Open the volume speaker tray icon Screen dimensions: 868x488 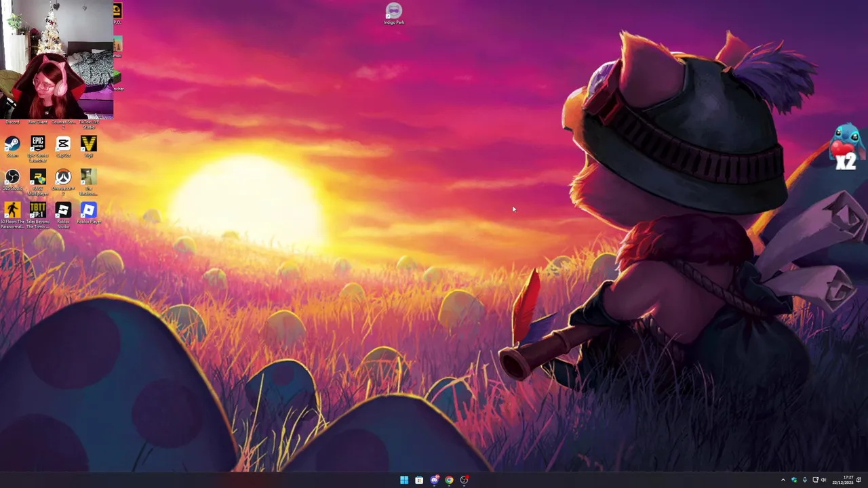coord(824,480)
